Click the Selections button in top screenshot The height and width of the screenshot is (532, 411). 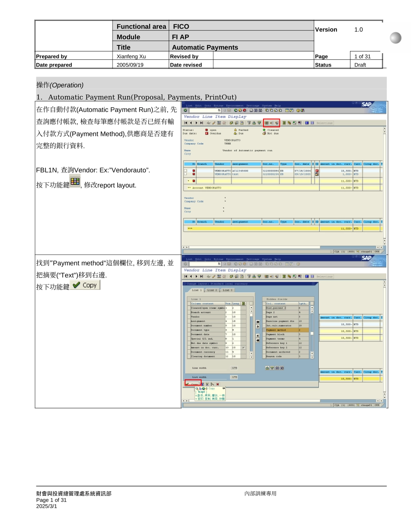pos(324,123)
